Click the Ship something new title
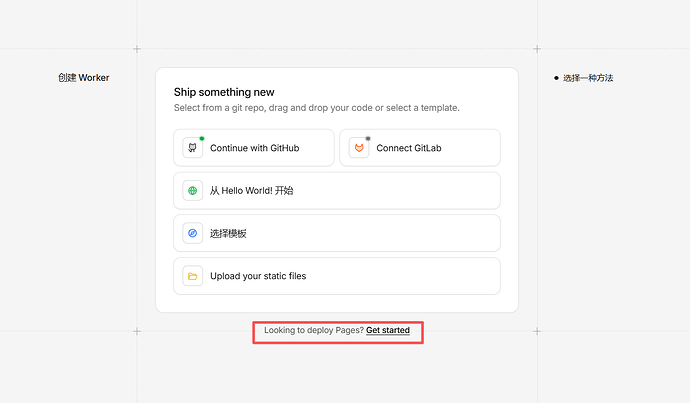690x403 pixels. coord(224,92)
